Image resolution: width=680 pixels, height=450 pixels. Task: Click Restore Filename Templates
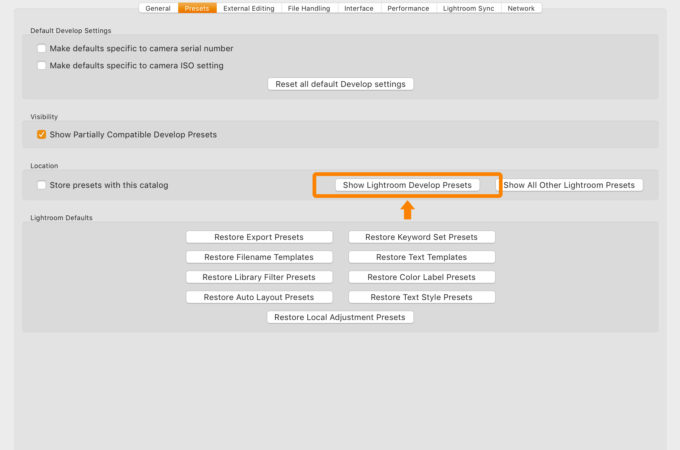pyautogui.click(x=259, y=257)
